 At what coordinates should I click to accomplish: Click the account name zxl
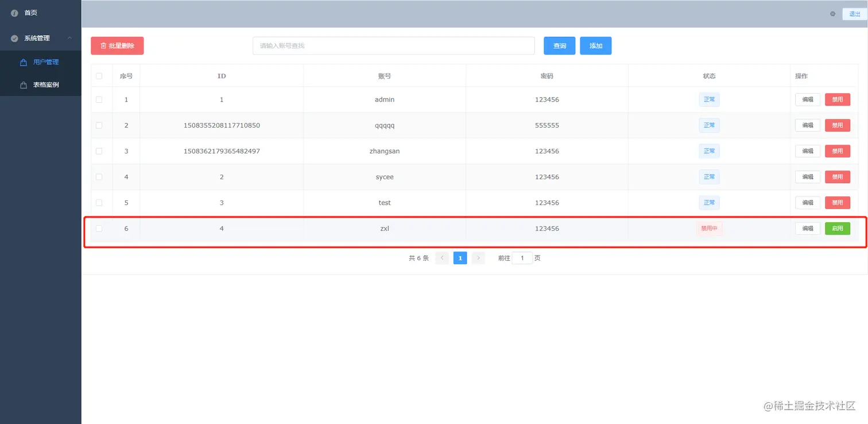point(385,229)
